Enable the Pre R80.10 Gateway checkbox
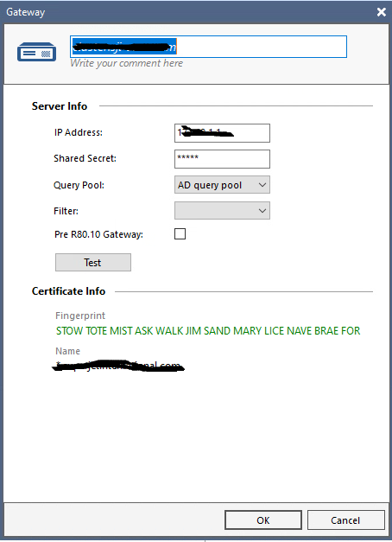This screenshot has width=392, height=542. (x=180, y=234)
